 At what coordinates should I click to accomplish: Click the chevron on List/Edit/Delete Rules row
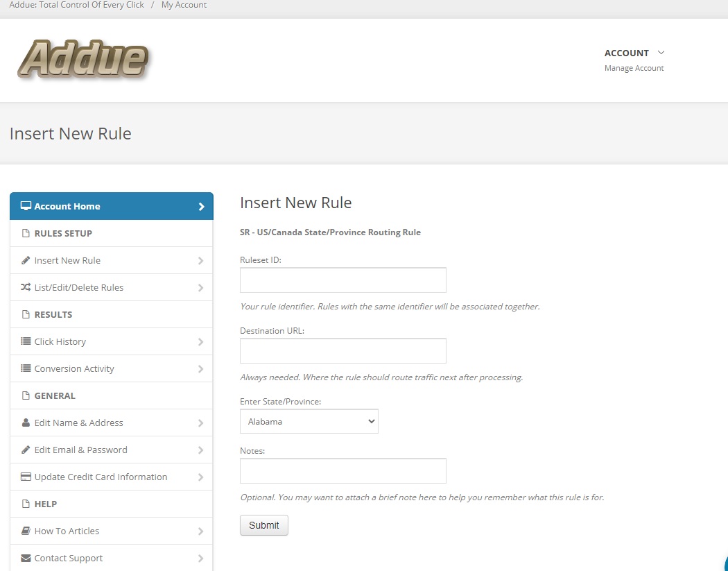pos(200,288)
